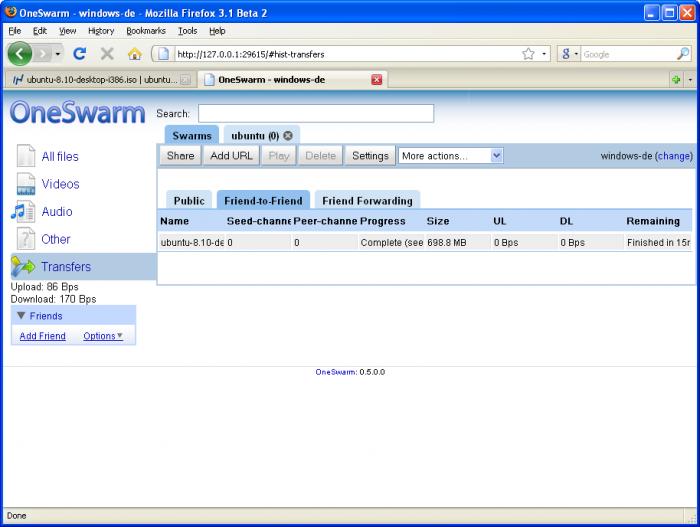Click the Play button
Screen dimensions: 700x527
[x=279, y=156]
